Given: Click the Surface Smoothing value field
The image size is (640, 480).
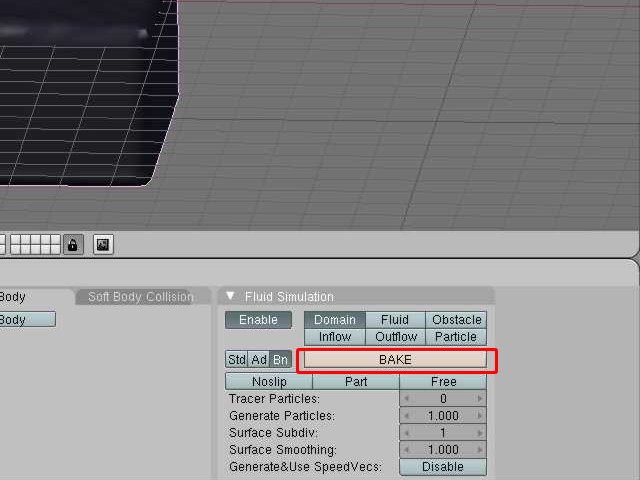Looking at the screenshot, I should (443, 450).
